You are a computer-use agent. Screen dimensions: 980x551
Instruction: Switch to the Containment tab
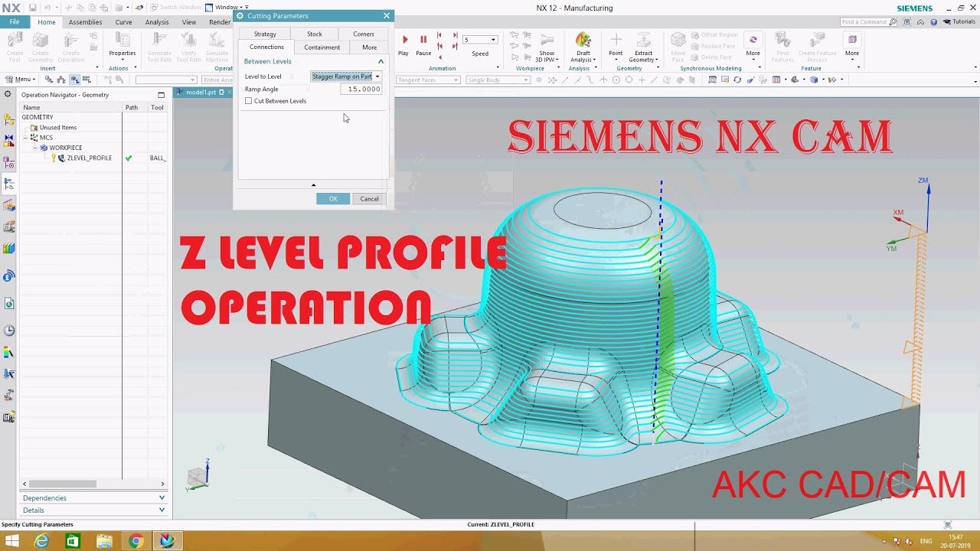click(x=322, y=47)
